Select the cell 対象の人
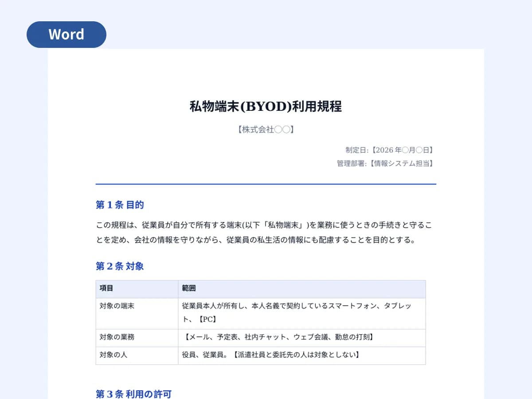 137,356
